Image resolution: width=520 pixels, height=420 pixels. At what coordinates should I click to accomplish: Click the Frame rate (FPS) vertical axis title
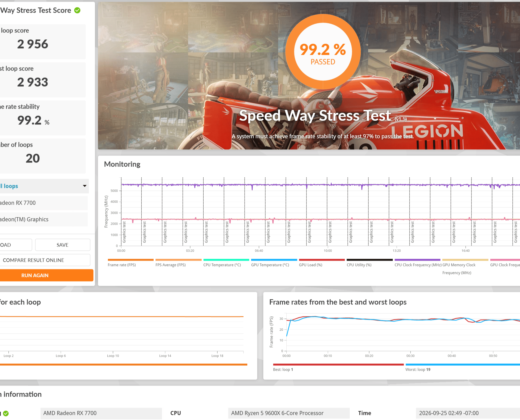[x=271, y=332]
